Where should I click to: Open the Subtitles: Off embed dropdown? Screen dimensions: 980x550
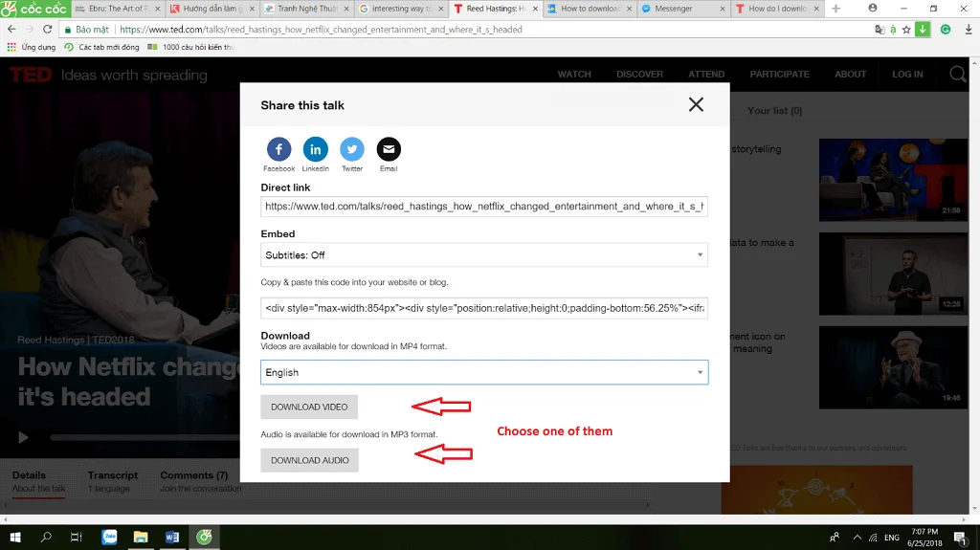click(x=483, y=255)
